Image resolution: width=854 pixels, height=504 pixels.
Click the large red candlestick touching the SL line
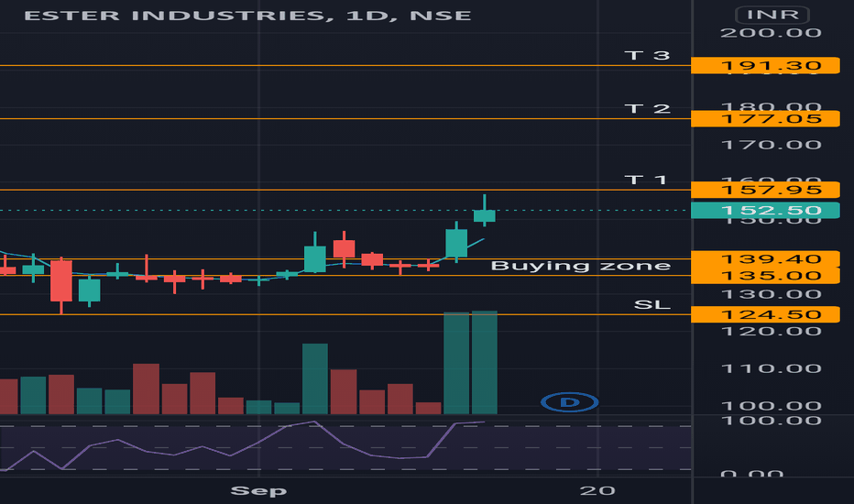[x=61, y=281]
